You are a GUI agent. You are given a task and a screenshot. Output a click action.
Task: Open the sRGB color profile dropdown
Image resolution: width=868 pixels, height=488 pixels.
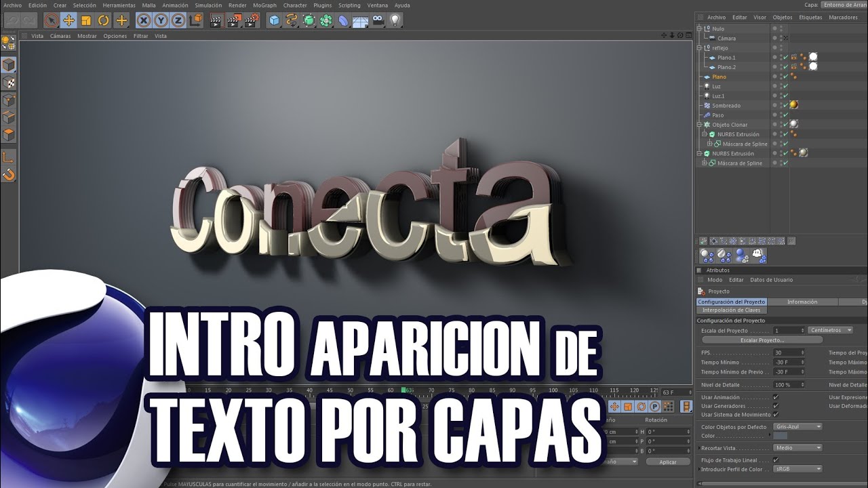click(x=798, y=469)
